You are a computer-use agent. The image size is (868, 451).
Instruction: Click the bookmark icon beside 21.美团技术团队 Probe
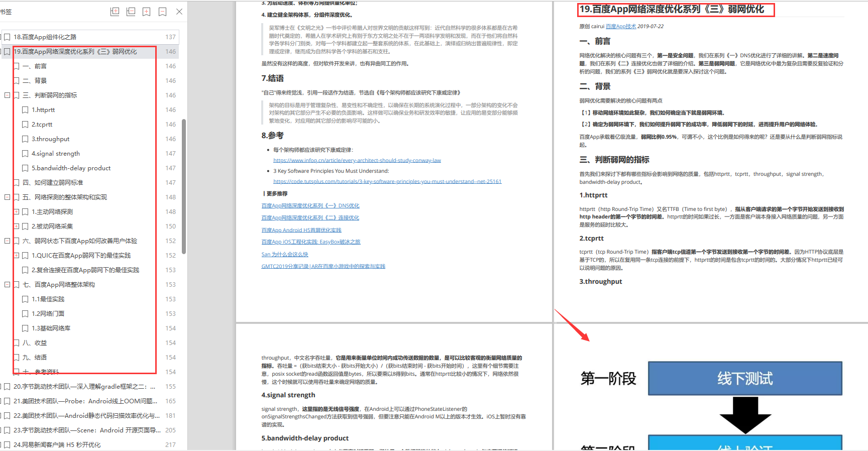pos(7,401)
